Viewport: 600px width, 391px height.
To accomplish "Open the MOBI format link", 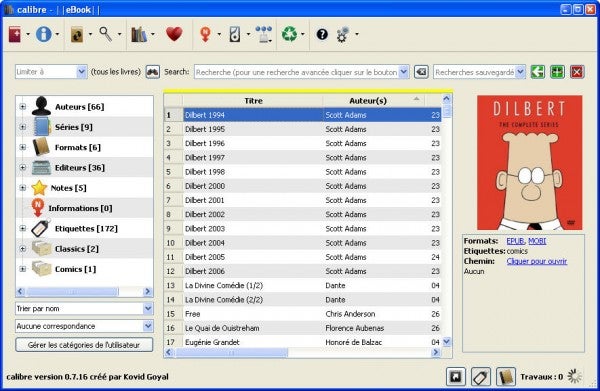I will [537, 241].
